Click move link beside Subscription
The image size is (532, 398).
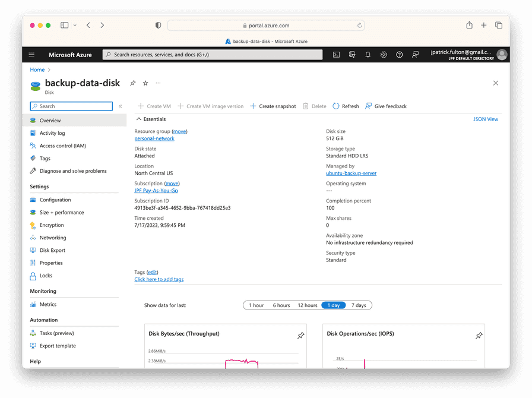(172, 184)
